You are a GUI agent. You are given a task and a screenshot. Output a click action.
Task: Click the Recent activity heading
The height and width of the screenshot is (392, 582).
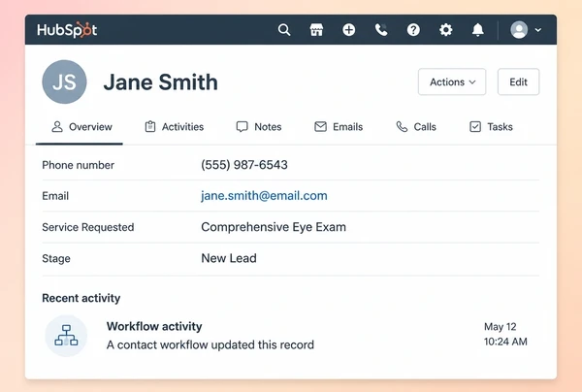[x=81, y=298]
